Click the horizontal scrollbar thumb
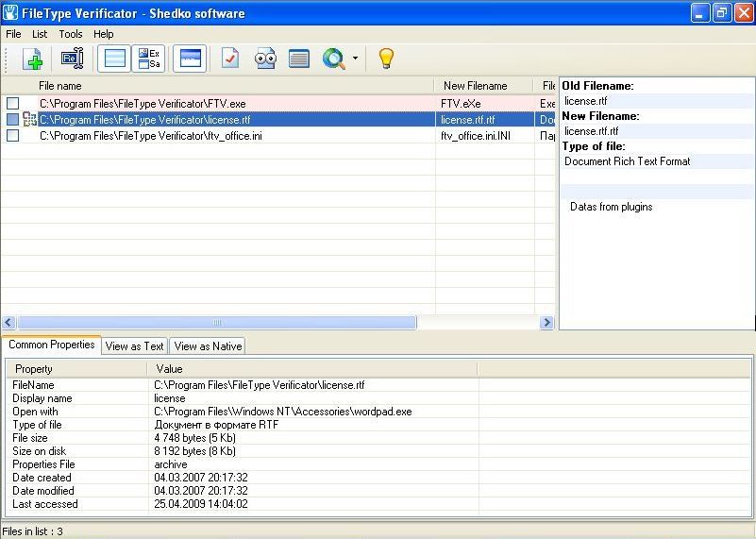This screenshot has width=756, height=539. click(x=217, y=322)
